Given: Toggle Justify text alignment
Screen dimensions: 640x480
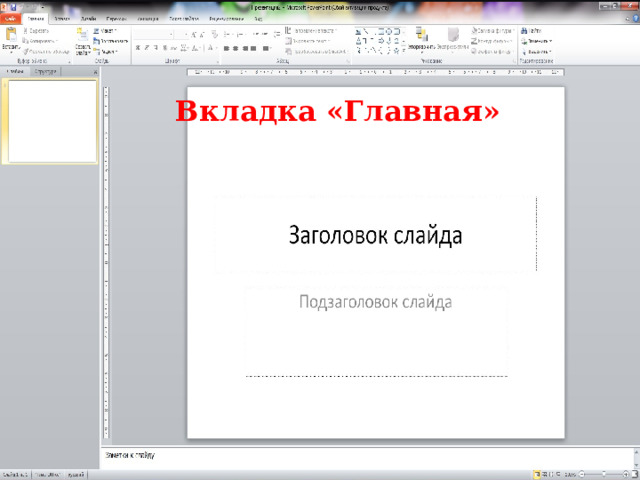Looking at the screenshot, I should 253,48.
